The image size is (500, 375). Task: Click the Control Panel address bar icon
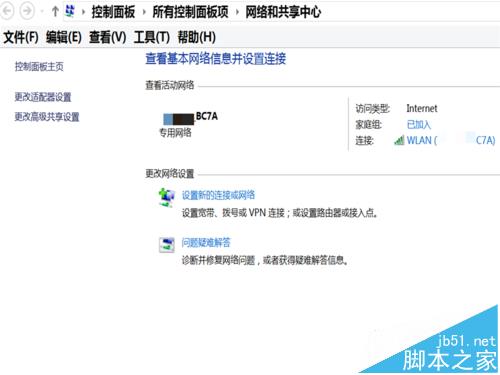70,11
